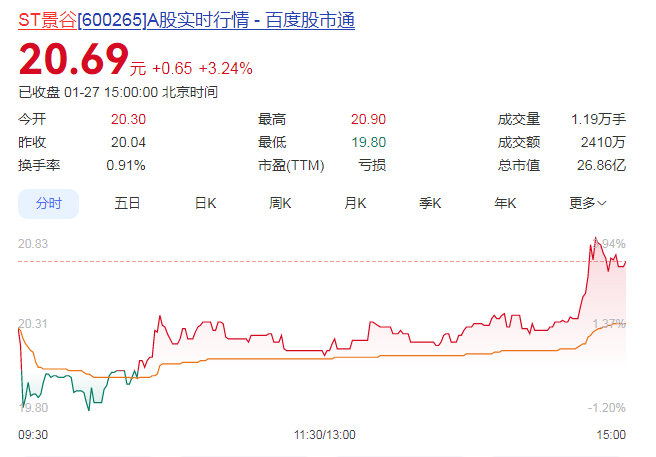
Task: Click the 总市值 value 26.86亿
Action: (x=602, y=165)
